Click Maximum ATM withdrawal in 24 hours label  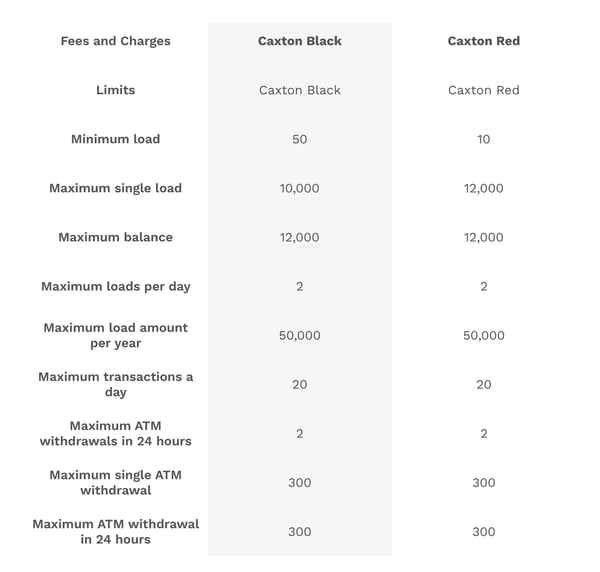click(x=116, y=531)
